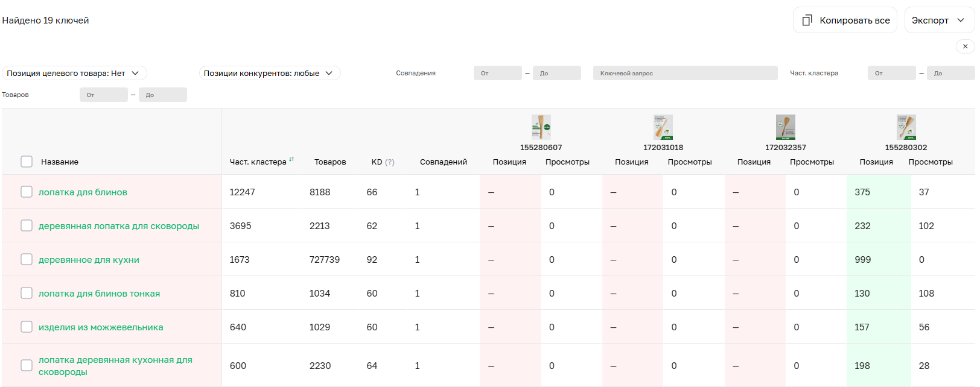
Task: Click the copy icon in Копировать все
Action: coord(807,20)
